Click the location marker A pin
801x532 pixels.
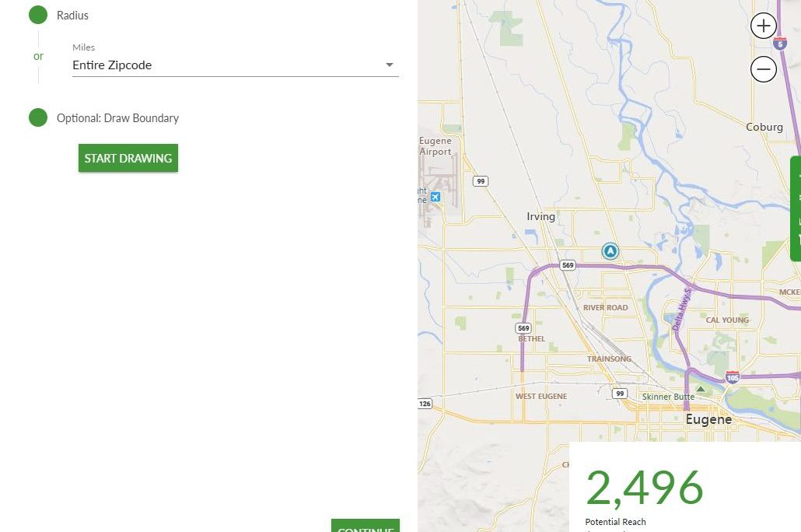point(610,251)
